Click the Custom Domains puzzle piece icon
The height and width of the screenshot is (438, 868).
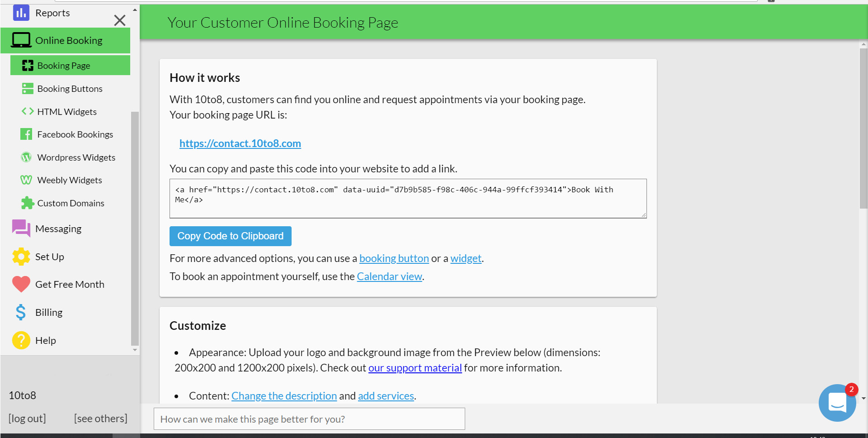click(28, 203)
